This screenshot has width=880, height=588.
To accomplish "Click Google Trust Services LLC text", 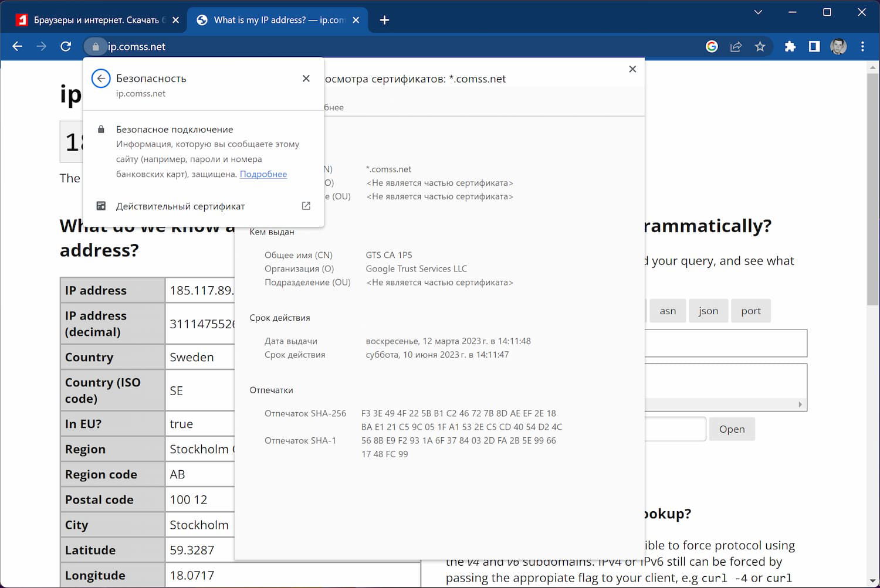I will (x=417, y=268).
